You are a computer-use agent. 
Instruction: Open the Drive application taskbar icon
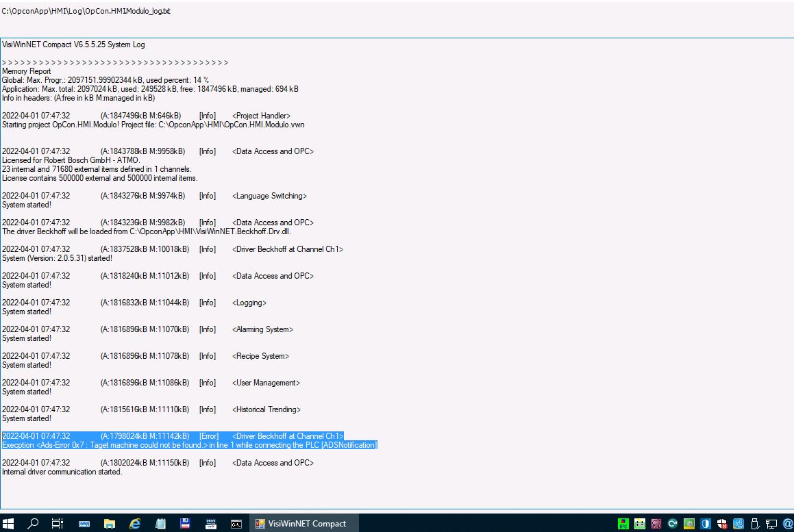point(210,524)
